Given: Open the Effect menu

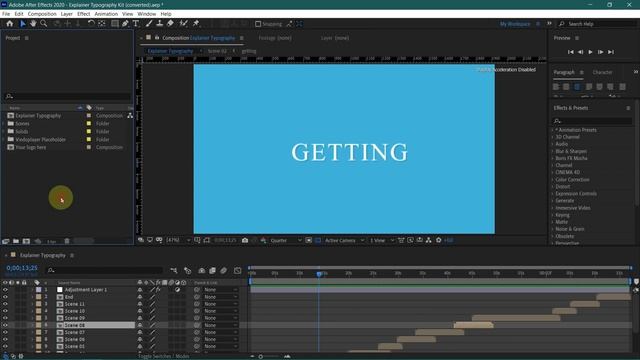Looking at the screenshot, I should point(83,14).
